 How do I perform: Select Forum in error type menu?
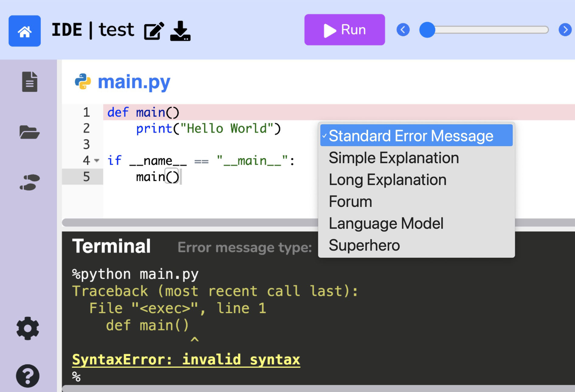pos(350,201)
